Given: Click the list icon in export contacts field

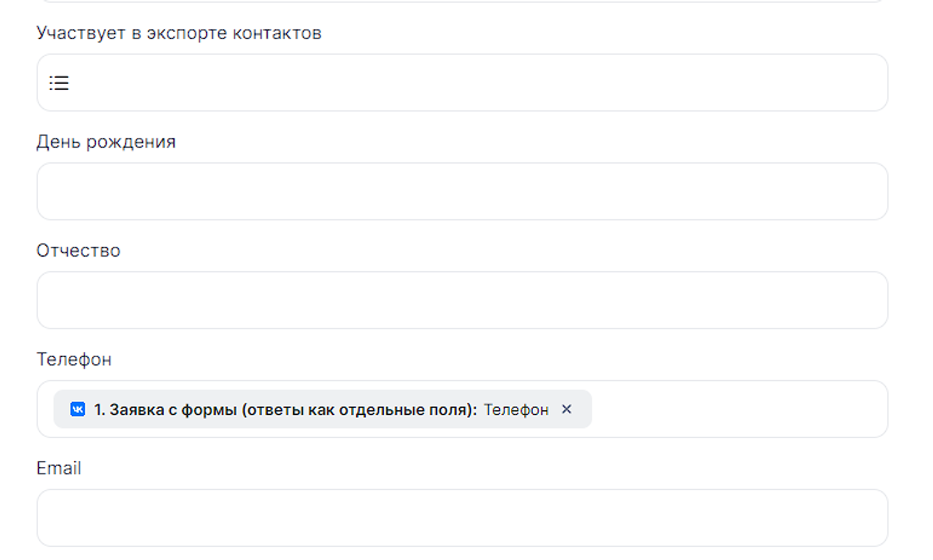Looking at the screenshot, I should pos(59,83).
